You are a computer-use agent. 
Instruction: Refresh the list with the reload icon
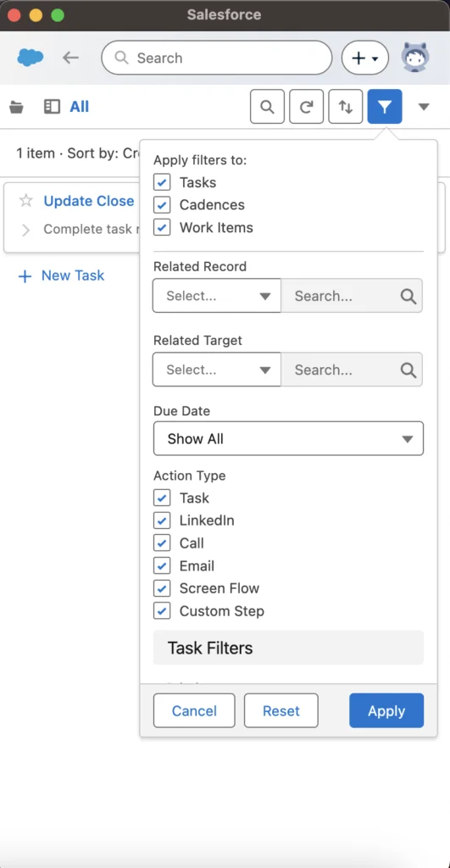coord(306,106)
